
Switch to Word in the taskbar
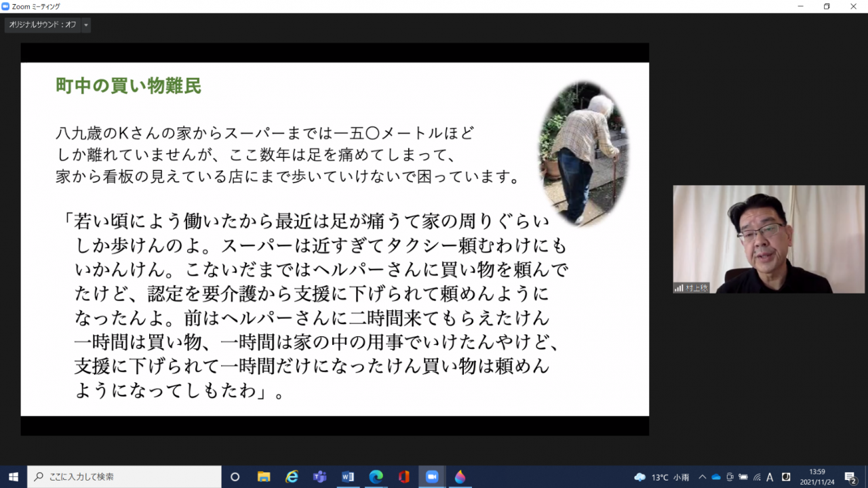[x=348, y=476]
